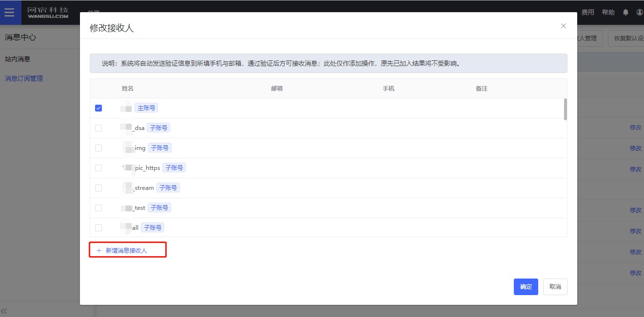Open 站内消息 in sidebar
644x317 pixels.
point(18,59)
